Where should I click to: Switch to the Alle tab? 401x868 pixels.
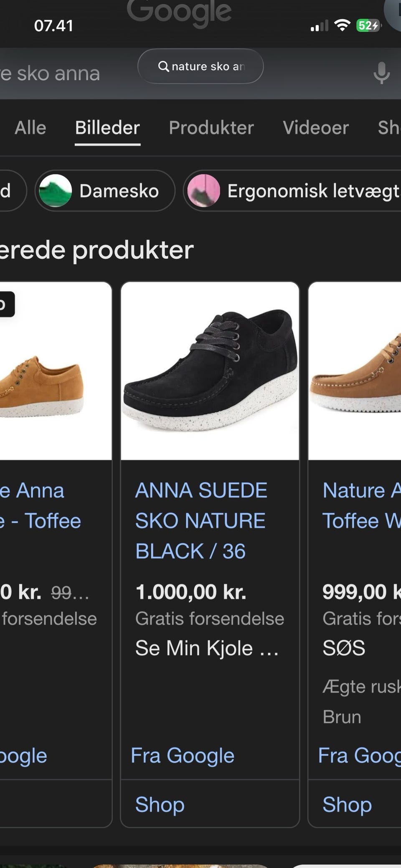pyautogui.click(x=30, y=128)
